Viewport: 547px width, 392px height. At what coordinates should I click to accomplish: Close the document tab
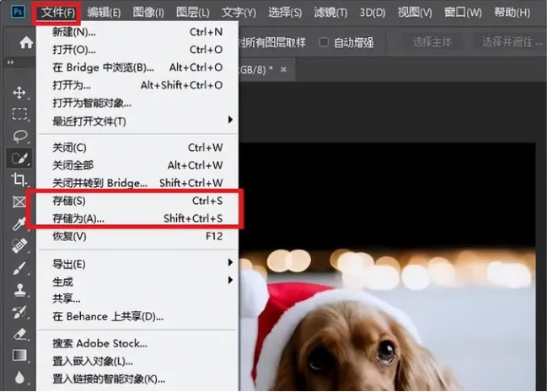click(284, 69)
